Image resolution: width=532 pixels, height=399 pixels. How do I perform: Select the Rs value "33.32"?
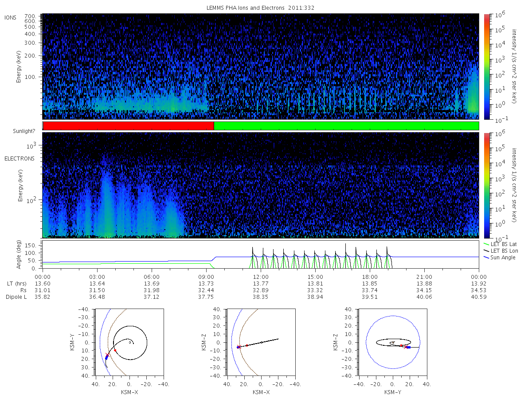[x=315, y=290]
